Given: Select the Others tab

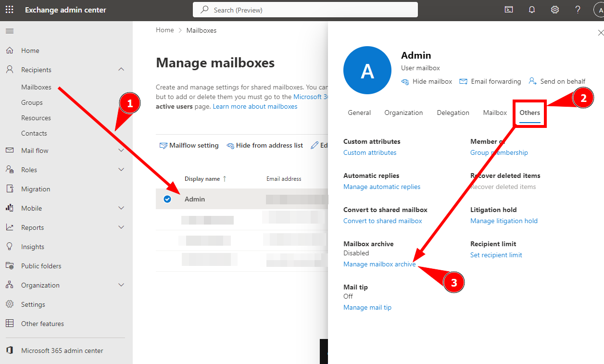Looking at the screenshot, I should (529, 113).
